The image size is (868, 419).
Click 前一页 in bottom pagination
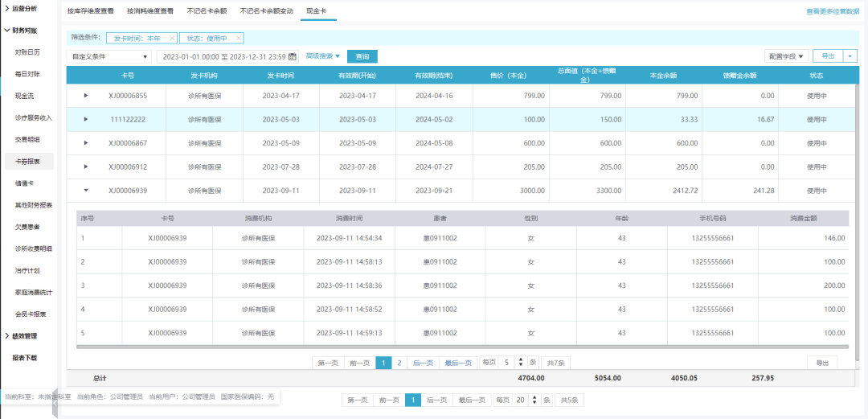[x=389, y=401]
